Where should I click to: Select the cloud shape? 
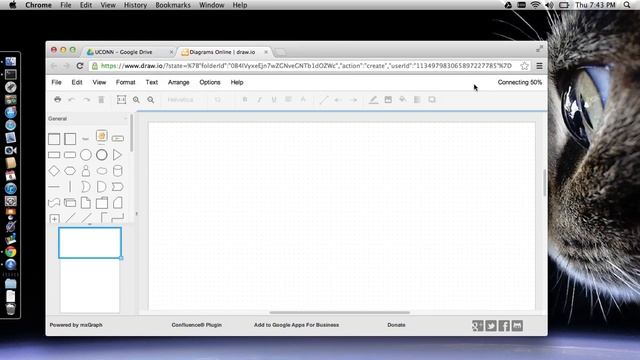tap(102, 171)
